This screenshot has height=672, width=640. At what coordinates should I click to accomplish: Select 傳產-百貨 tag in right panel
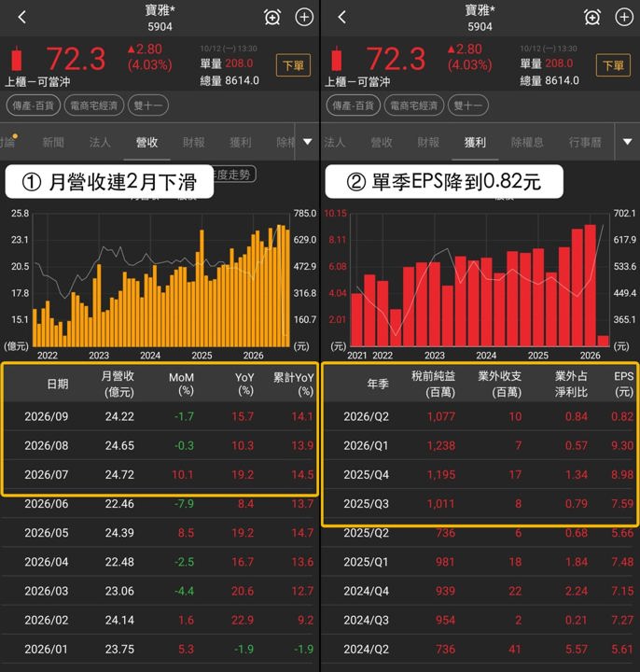coord(353,105)
